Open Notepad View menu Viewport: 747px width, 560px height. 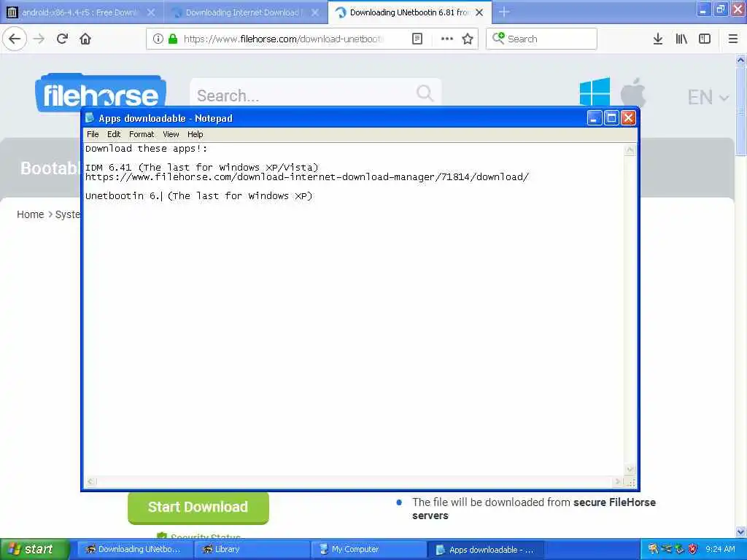pyautogui.click(x=171, y=134)
